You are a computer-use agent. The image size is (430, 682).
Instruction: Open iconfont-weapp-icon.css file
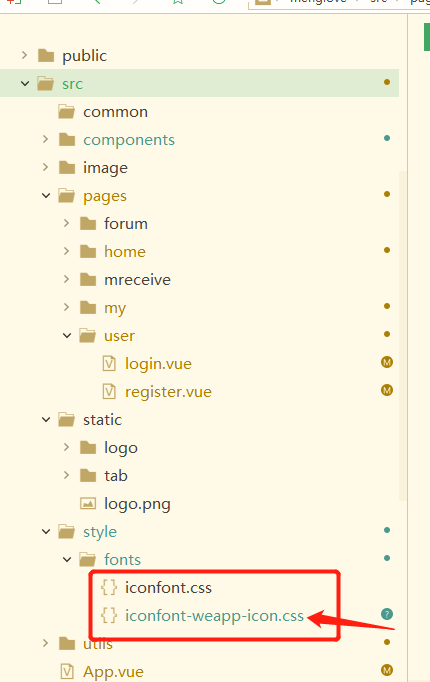(x=214, y=615)
